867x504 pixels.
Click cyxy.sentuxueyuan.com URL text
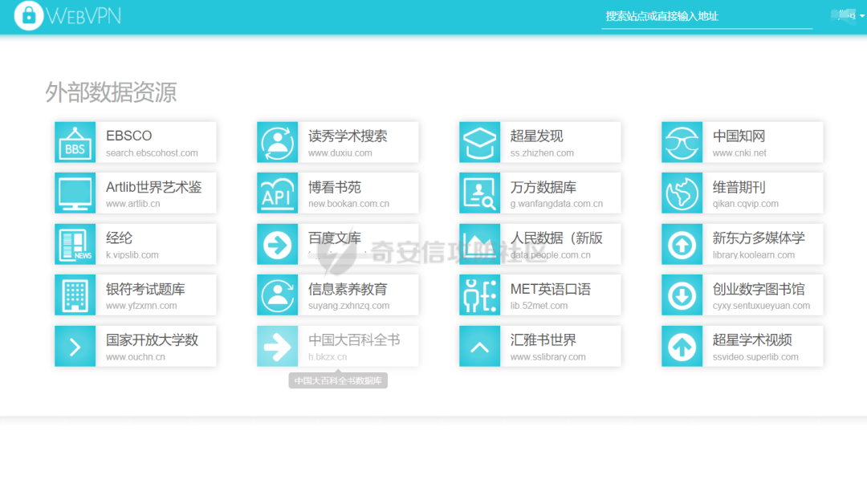(x=761, y=306)
